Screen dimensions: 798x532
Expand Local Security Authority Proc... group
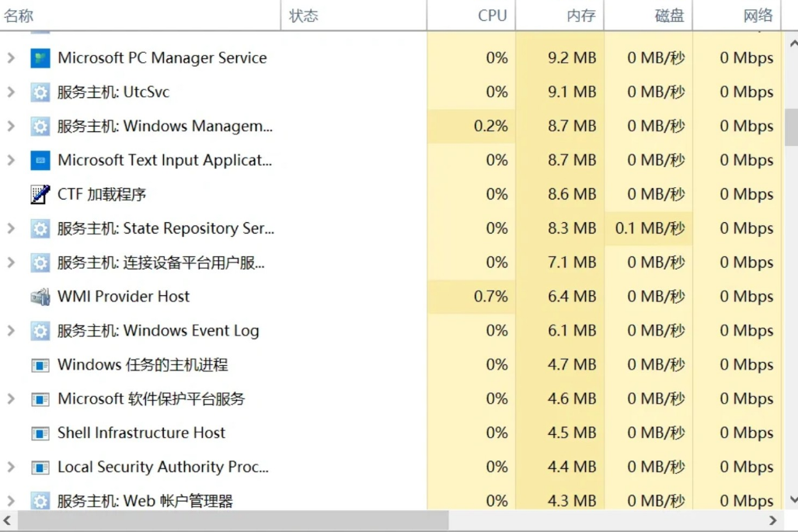(x=11, y=467)
